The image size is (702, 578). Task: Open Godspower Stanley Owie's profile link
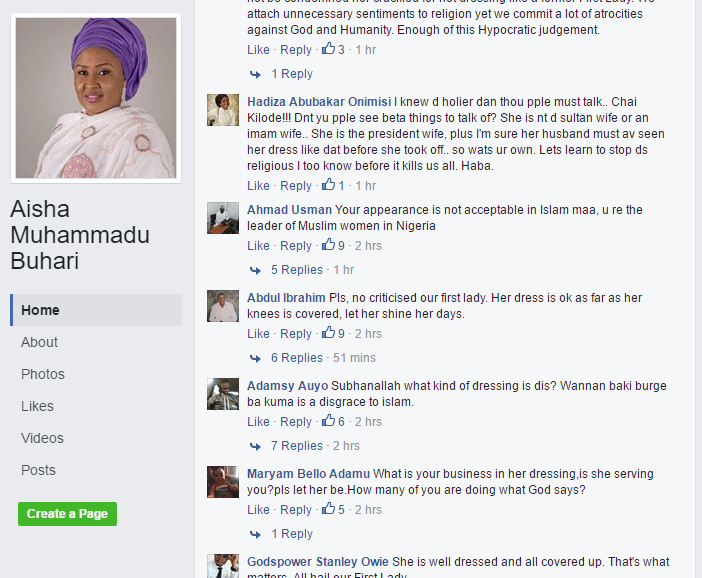[318, 561]
